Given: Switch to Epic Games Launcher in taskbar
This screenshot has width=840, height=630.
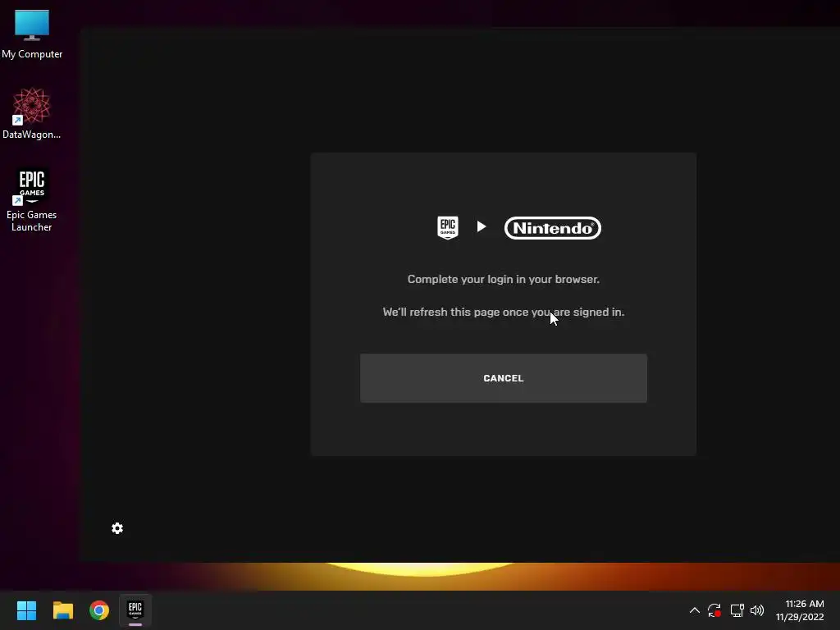Looking at the screenshot, I should [135, 610].
